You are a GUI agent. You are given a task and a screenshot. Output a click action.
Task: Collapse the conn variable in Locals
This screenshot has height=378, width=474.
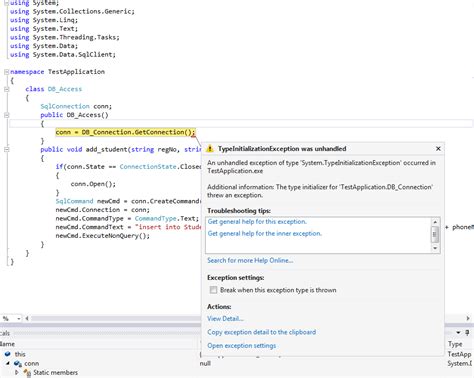[x=8, y=363]
